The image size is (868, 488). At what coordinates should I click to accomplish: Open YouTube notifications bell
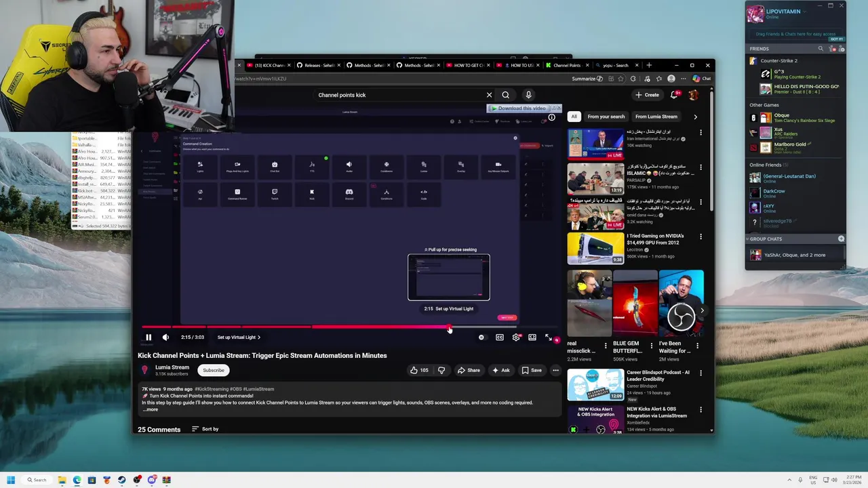[674, 95]
